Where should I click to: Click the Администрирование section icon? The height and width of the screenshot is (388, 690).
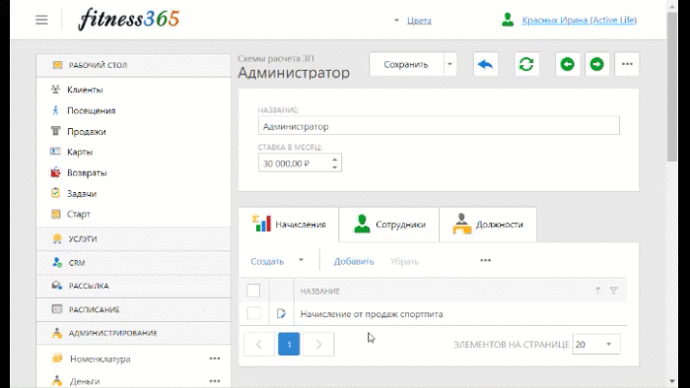click(57, 333)
